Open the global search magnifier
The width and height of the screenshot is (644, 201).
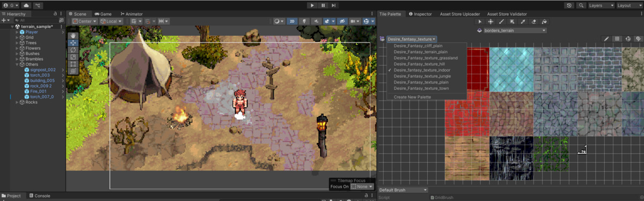(x=582, y=5)
